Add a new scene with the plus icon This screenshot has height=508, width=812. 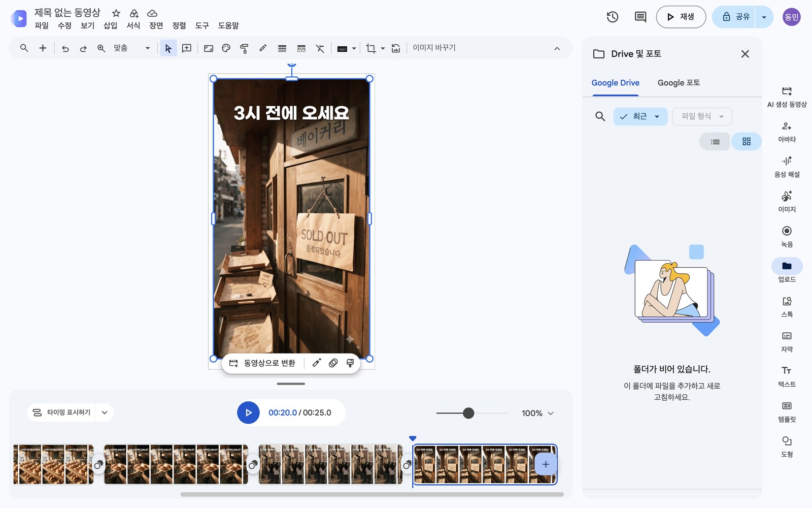click(43, 48)
